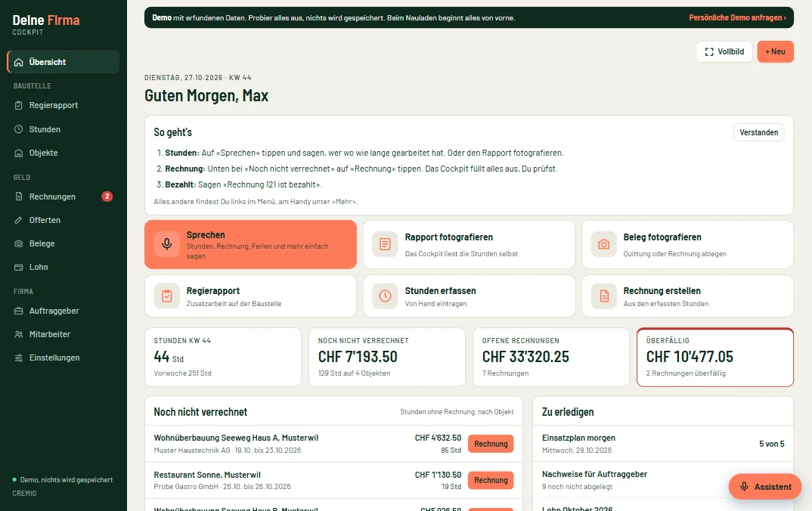Click the Regierapport clipboard icon in sidebar
This screenshot has height=511, width=812.
pos(19,105)
